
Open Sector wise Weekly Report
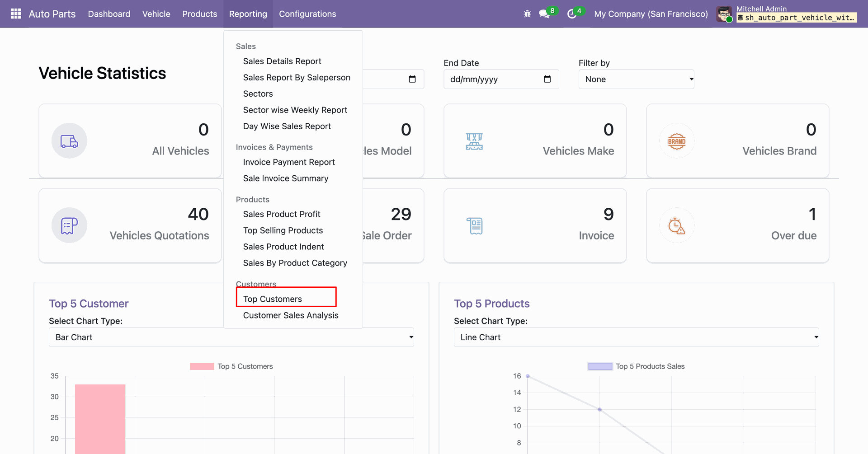pos(295,110)
